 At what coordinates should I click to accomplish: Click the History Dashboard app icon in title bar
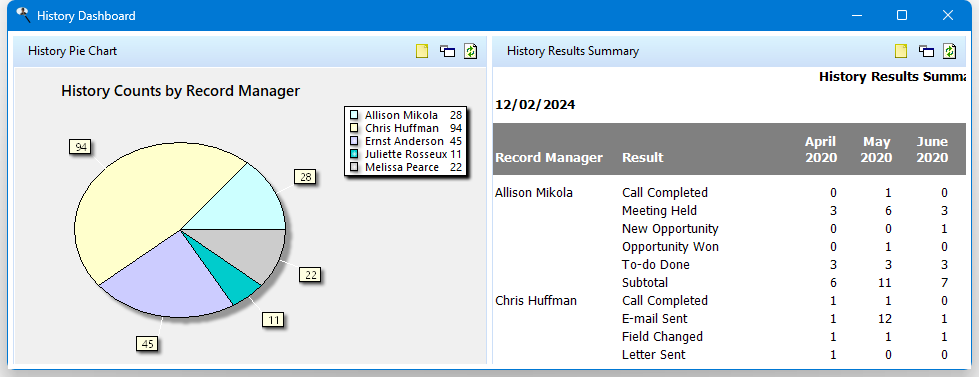[x=23, y=15]
